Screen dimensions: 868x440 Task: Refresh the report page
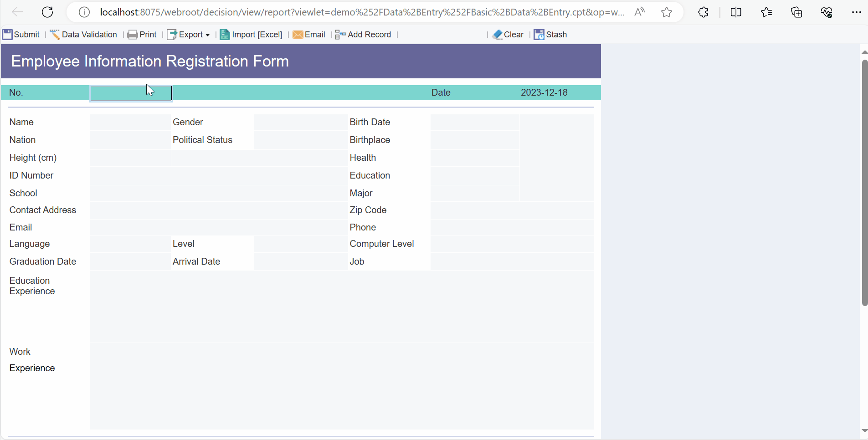(x=47, y=12)
